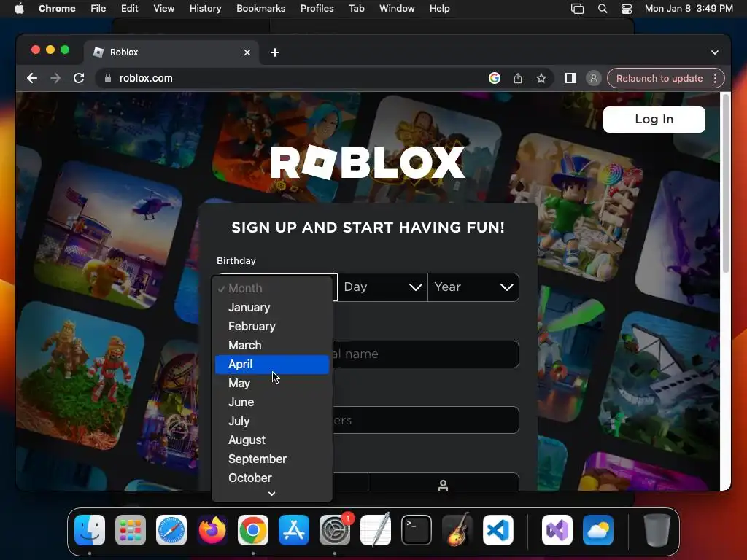Open the Year dropdown

tap(473, 287)
